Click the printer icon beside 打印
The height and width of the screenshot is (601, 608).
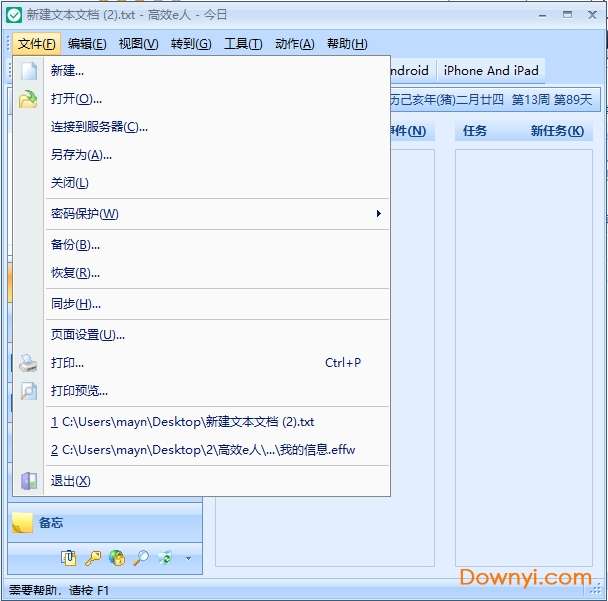(28, 363)
